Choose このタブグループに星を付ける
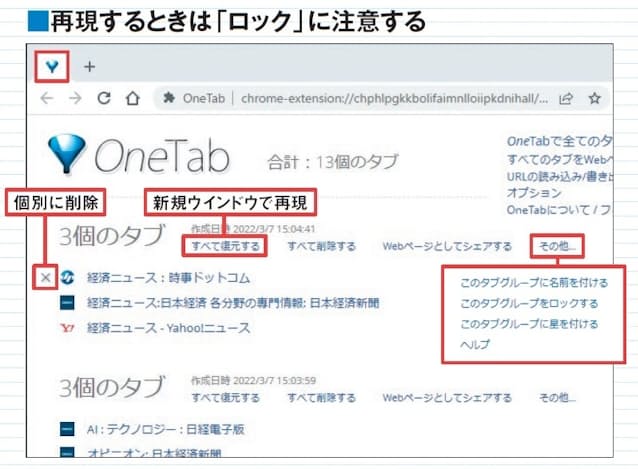The height and width of the screenshot is (469, 638). pos(529,324)
